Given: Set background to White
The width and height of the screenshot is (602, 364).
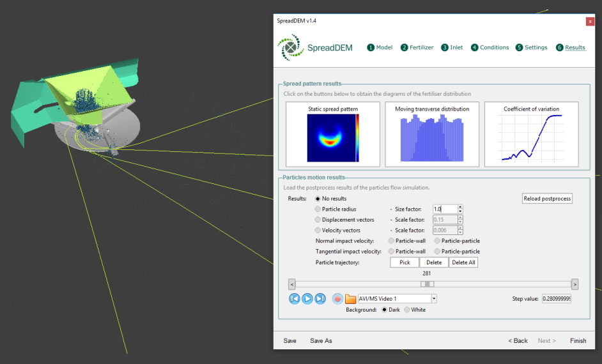Looking at the screenshot, I should 406,310.
